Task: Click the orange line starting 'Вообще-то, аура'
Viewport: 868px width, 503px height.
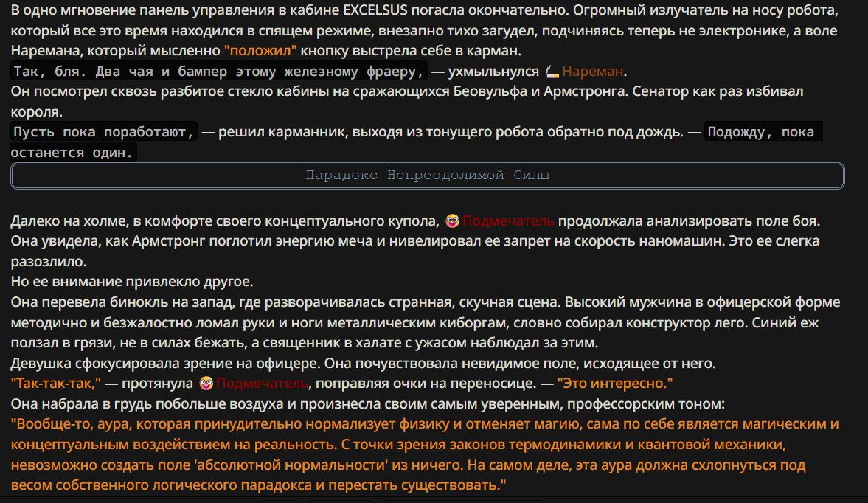Action: [425, 454]
